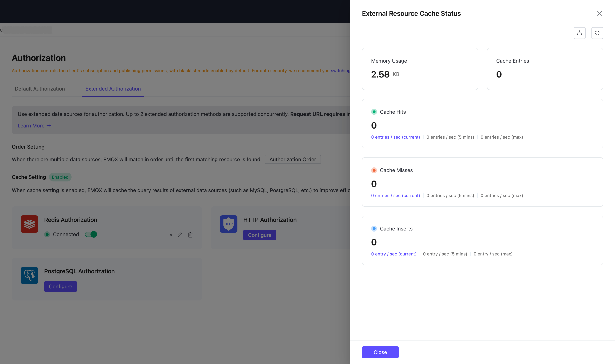Screen dimensions: 615x364
Task: Click the Redis Authorization logo icon
Action: click(29, 224)
